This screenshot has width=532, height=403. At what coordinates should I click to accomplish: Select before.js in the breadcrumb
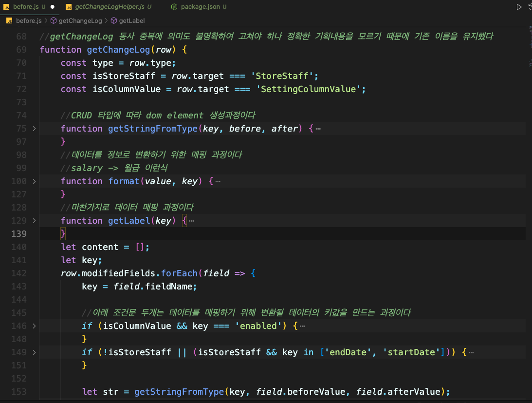tap(29, 21)
